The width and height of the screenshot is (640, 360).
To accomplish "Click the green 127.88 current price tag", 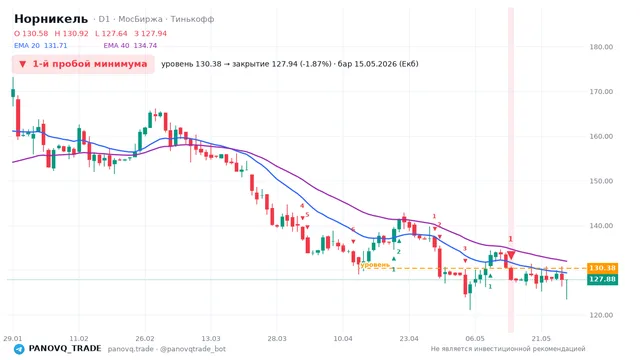I will pos(602,279).
